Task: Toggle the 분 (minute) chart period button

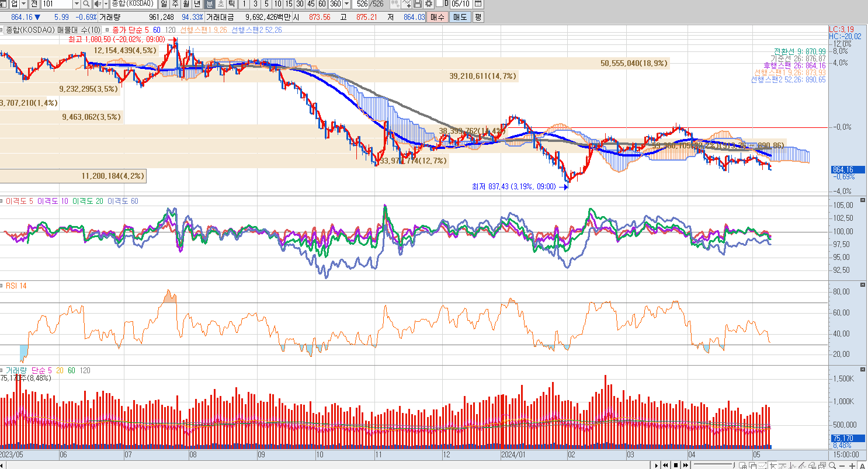Action: point(209,4)
